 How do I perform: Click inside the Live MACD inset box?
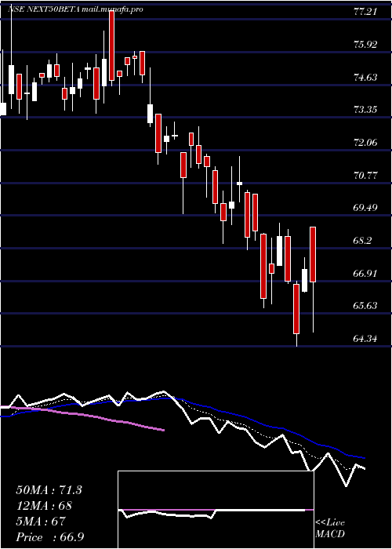[216, 510]
